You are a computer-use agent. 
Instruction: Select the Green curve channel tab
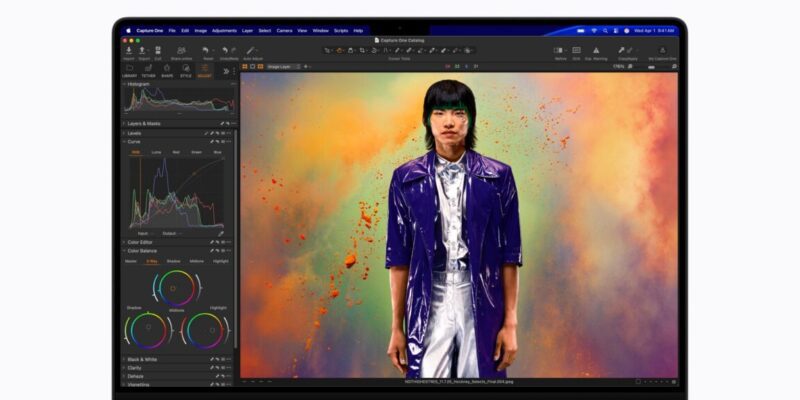(196, 152)
